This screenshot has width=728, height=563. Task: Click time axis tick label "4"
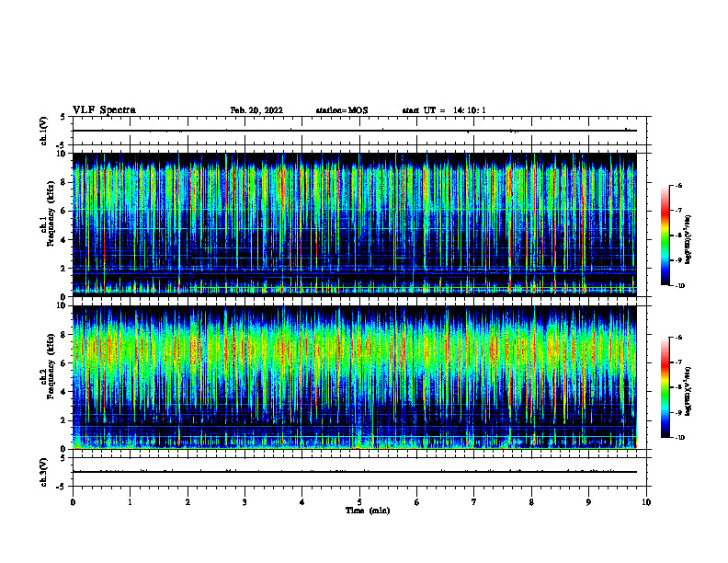tap(302, 502)
